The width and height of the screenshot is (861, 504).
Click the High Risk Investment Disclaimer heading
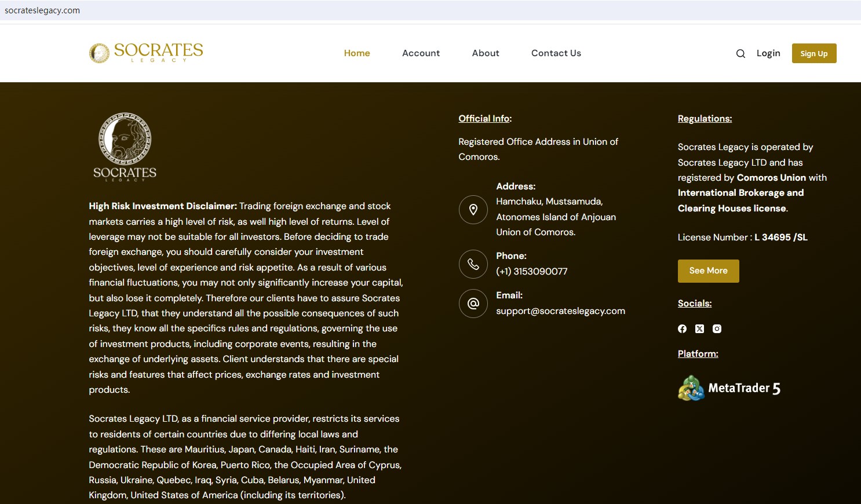click(163, 206)
